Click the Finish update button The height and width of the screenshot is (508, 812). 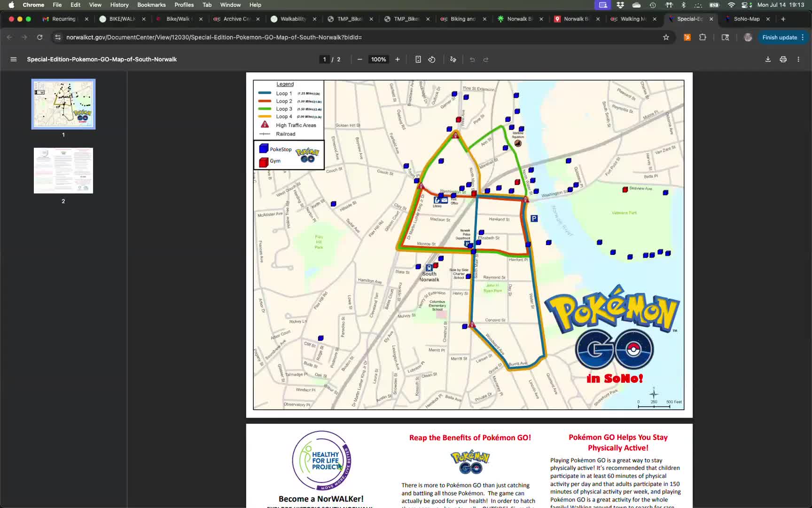point(783,37)
